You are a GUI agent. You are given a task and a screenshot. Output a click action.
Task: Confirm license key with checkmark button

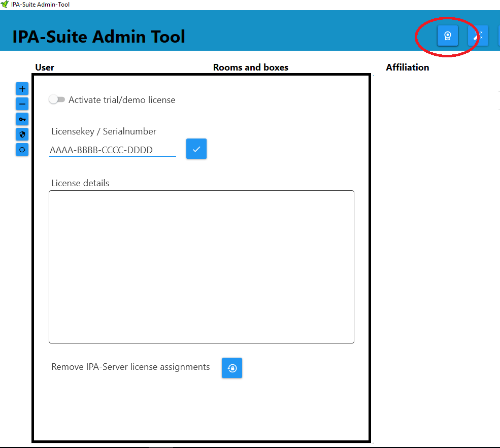pos(196,149)
